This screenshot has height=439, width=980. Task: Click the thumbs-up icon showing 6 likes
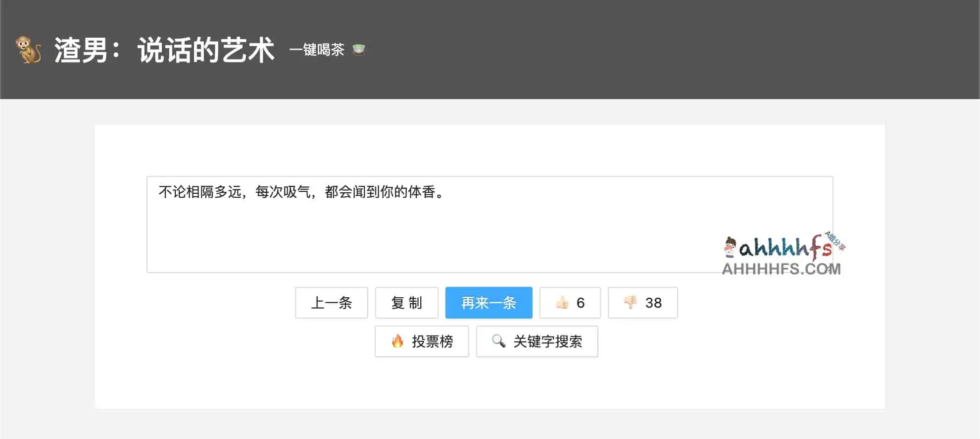tap(562, 303)
